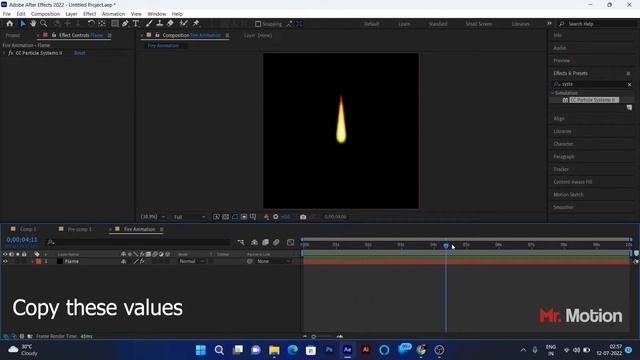Select the Small Screen workspace
Screen dimensions: 640x360
(x=479, y=24)
